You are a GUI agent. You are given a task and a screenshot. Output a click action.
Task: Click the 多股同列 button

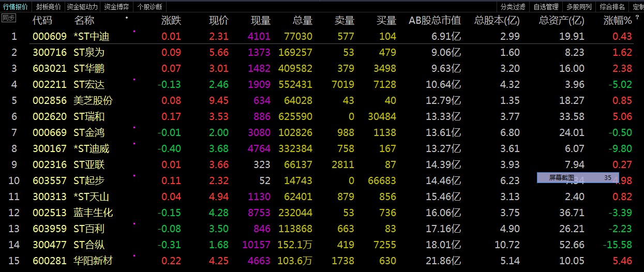pyautogui.click(x=579, y=7)
